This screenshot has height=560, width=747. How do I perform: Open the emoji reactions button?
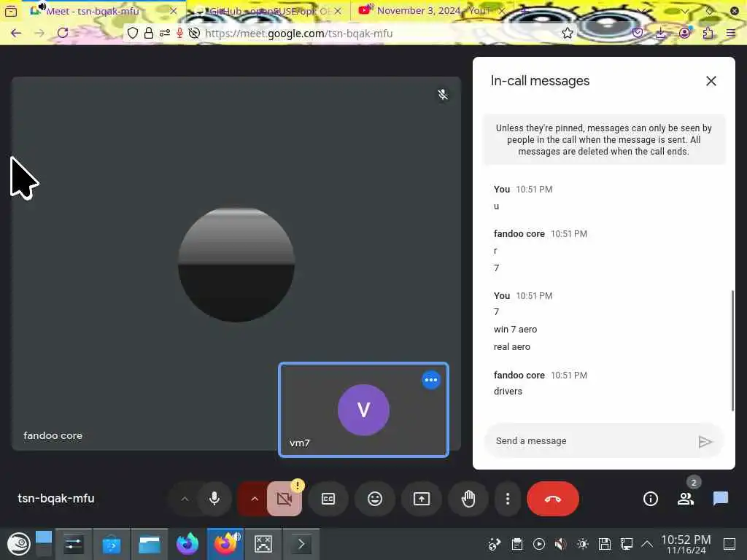click(375, 499)
